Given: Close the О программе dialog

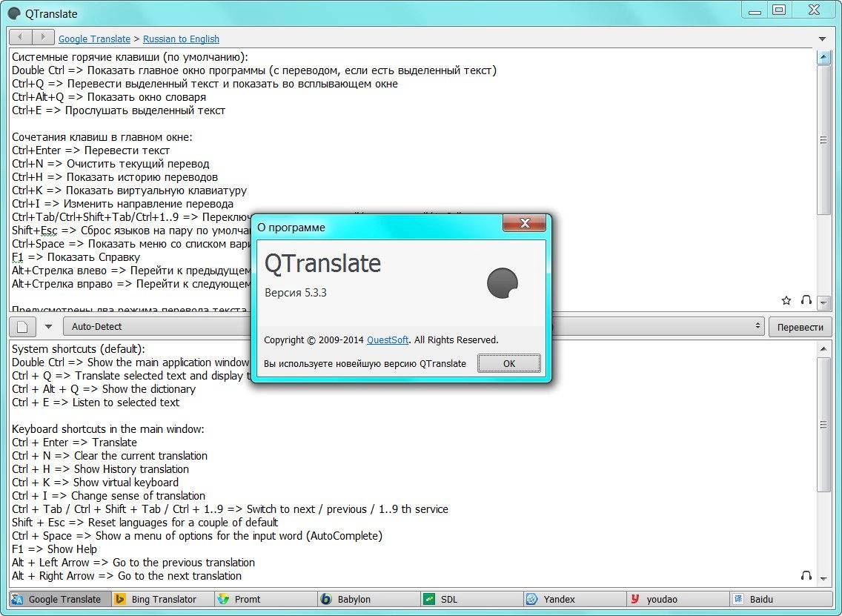Looking at the screenshot, I should 525,223.
